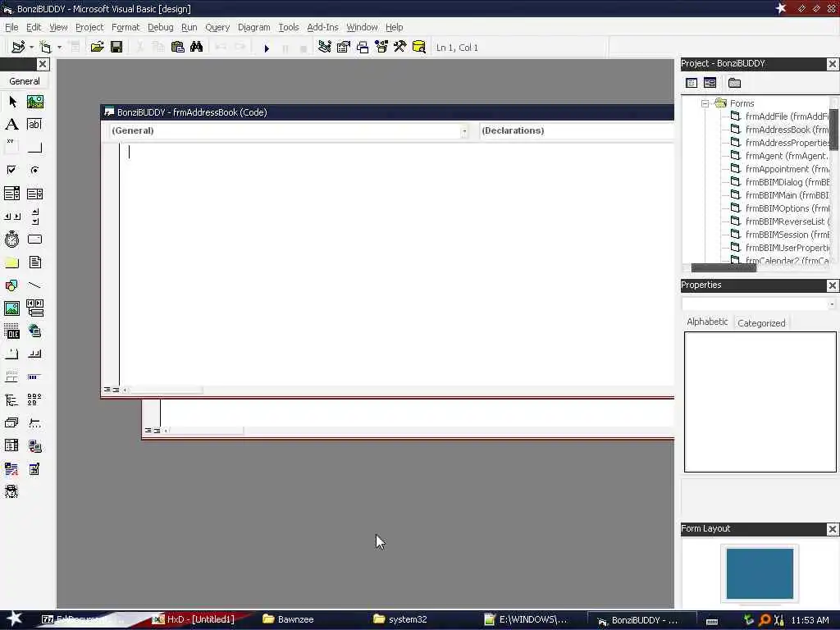Select the TextBox control tool
Screen dimensions: 840x630
[x=34, y=125]
